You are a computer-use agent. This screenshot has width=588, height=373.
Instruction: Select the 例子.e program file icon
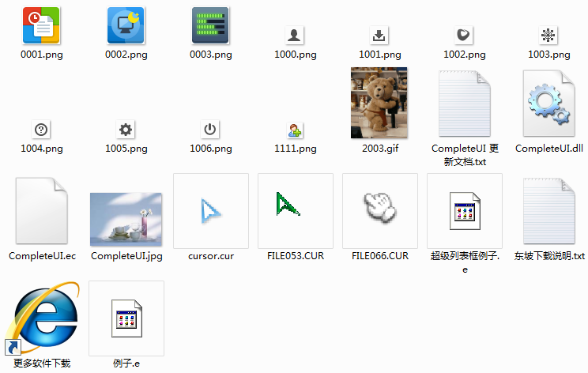point(126,318)
